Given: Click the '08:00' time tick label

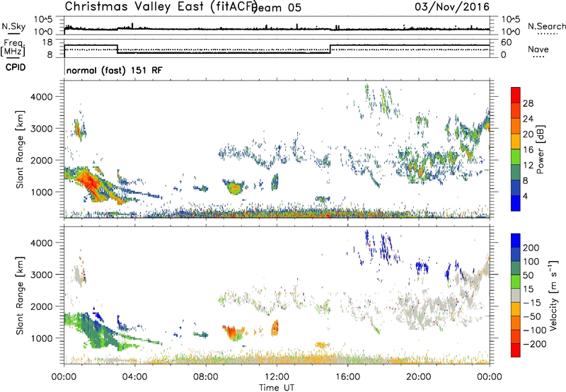Looking at the screenshot, I should 206,376.
